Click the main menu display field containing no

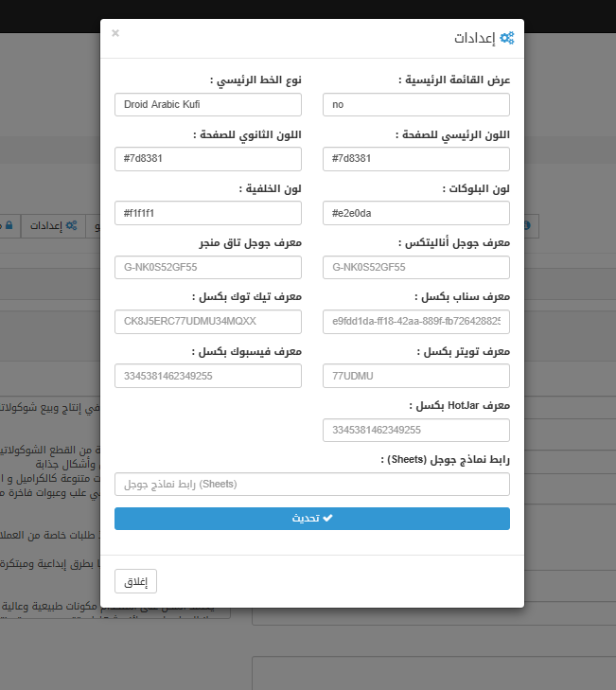(415, 105)
